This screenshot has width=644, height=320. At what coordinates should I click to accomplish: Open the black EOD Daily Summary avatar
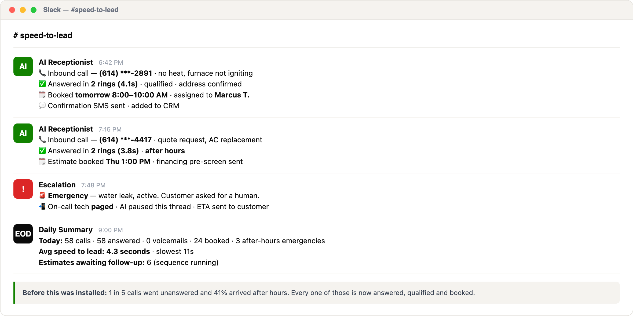click(23, 234)
